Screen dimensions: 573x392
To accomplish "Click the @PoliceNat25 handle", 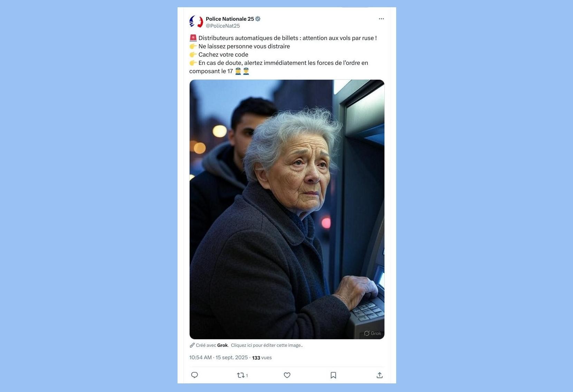I will (223, 26).
